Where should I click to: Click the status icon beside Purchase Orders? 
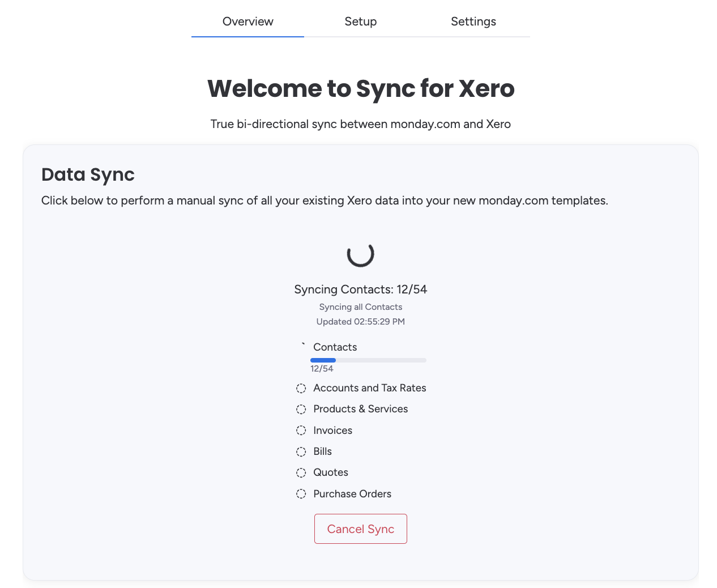click(301, 493)
